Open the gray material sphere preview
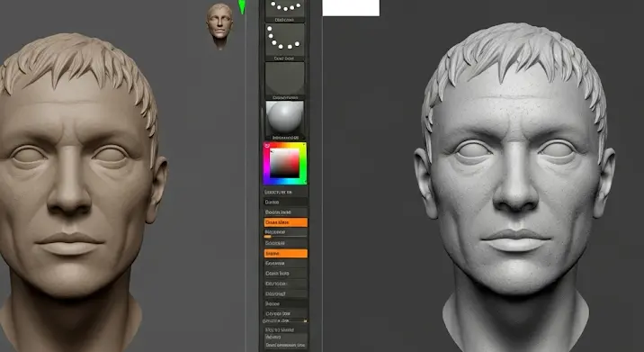 [x=284, y=117]
